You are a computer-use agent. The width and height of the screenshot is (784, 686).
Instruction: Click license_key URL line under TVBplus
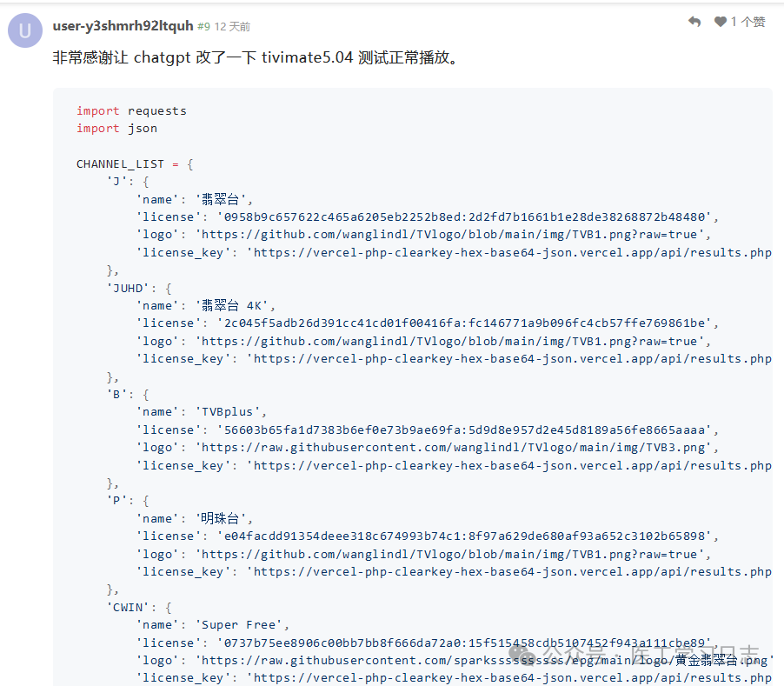(x=454, y=465)
